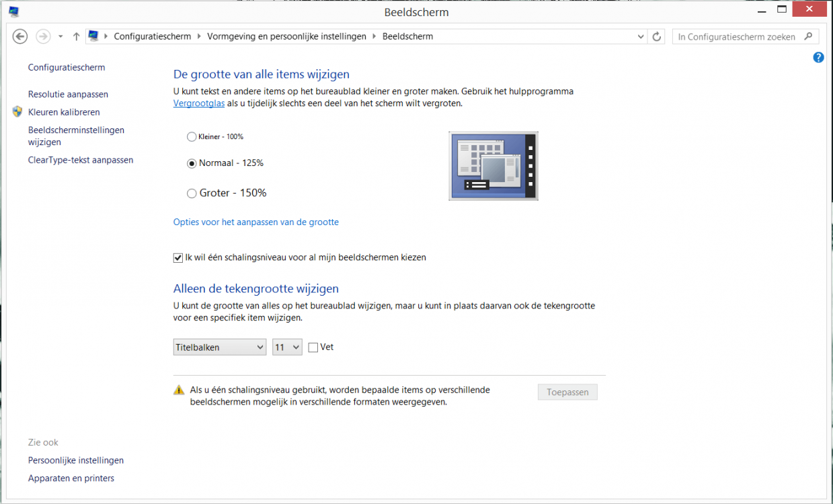The image size is (833, 504).
Task: Expand the address bar history dropdown
Action: [x=641, y=36]
